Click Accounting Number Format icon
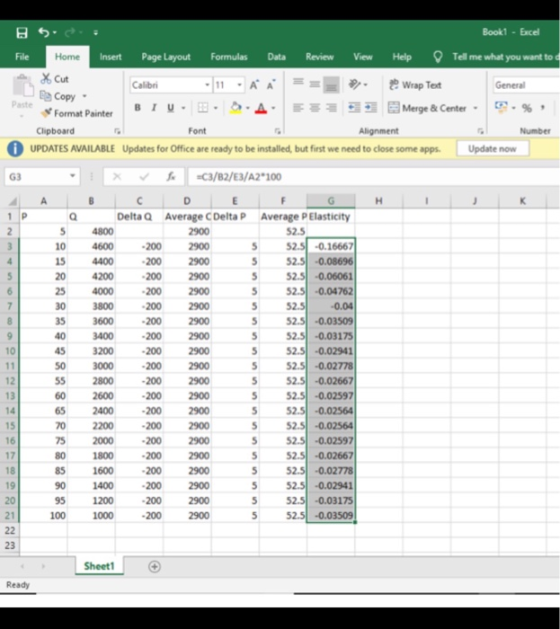The image size is (560, 629). [501, 108]
